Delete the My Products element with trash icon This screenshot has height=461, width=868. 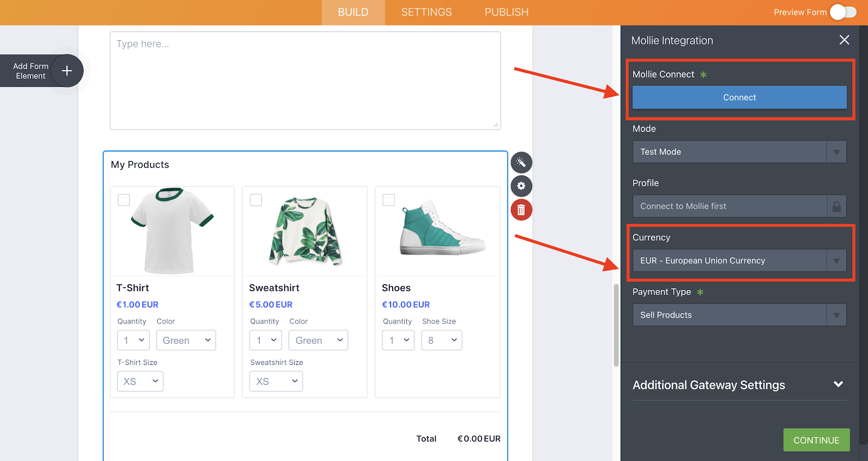click(521, 210)
